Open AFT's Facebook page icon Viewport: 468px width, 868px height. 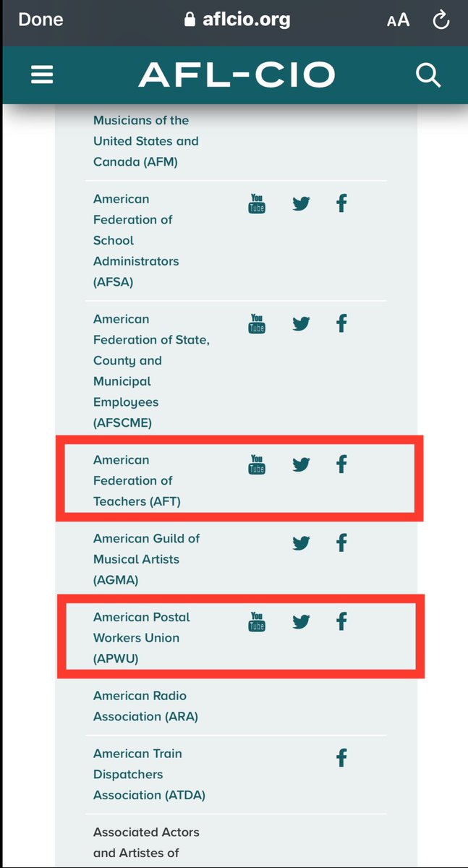341,464
